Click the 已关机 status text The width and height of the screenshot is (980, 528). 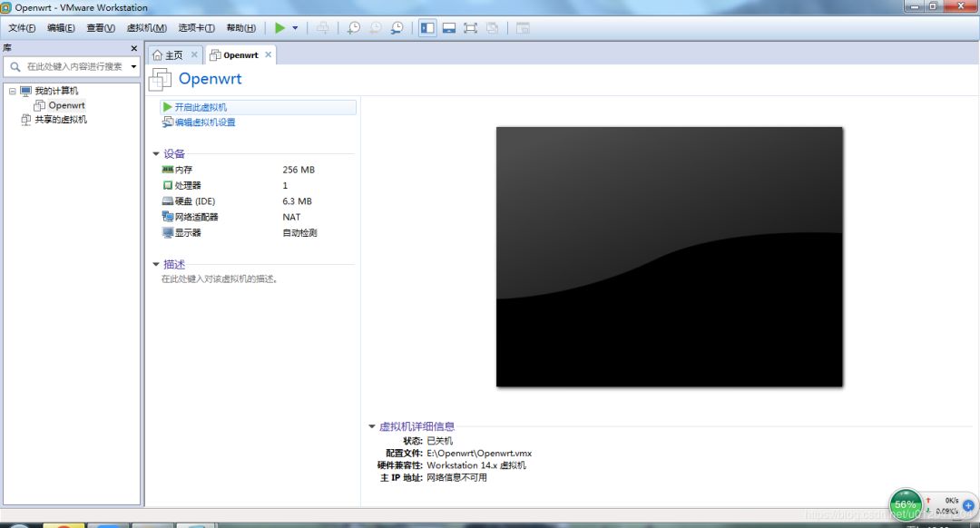point(439,441)
